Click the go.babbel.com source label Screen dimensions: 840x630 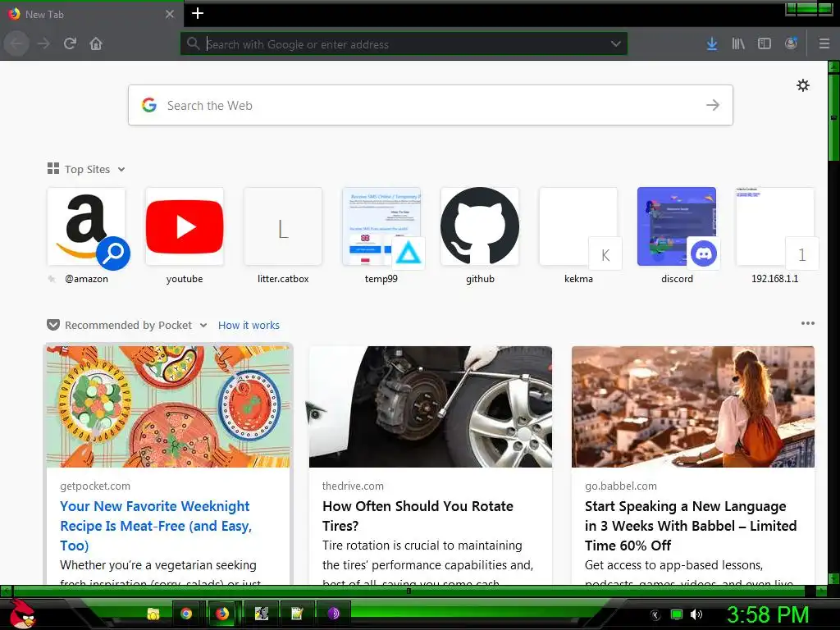point(620,486)
